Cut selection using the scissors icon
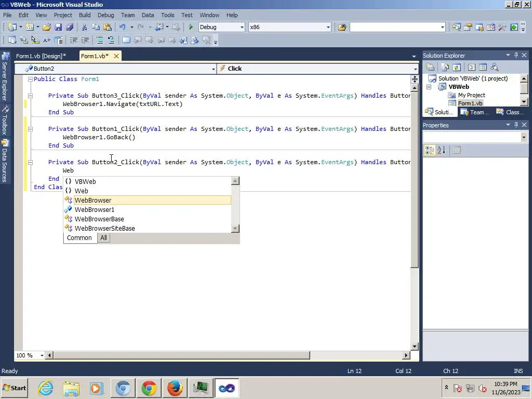 [85, 27]
